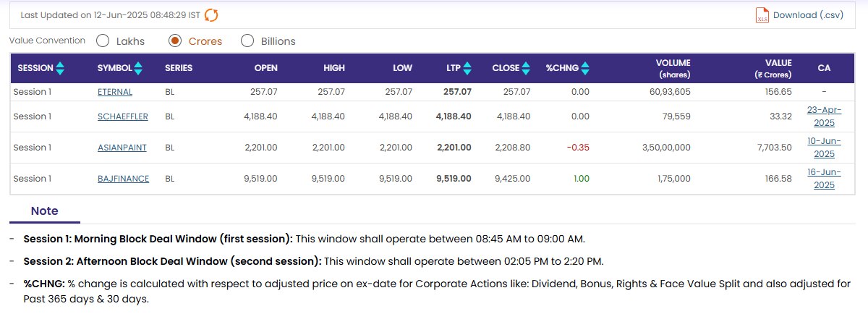Open the 16-Jun-2025 corporate action link
This screenshot has width=868, height=314.
click(x=824, y=179)
